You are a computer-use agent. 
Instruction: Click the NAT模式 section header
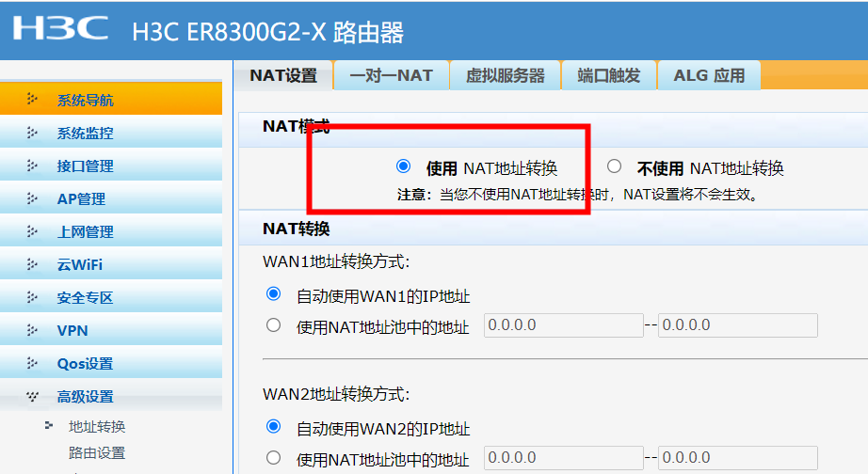(297, 127)
